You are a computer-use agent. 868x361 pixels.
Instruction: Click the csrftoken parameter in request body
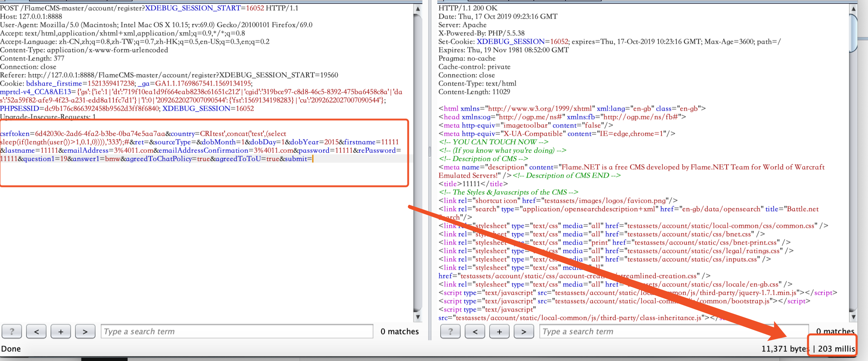[15, 134]
